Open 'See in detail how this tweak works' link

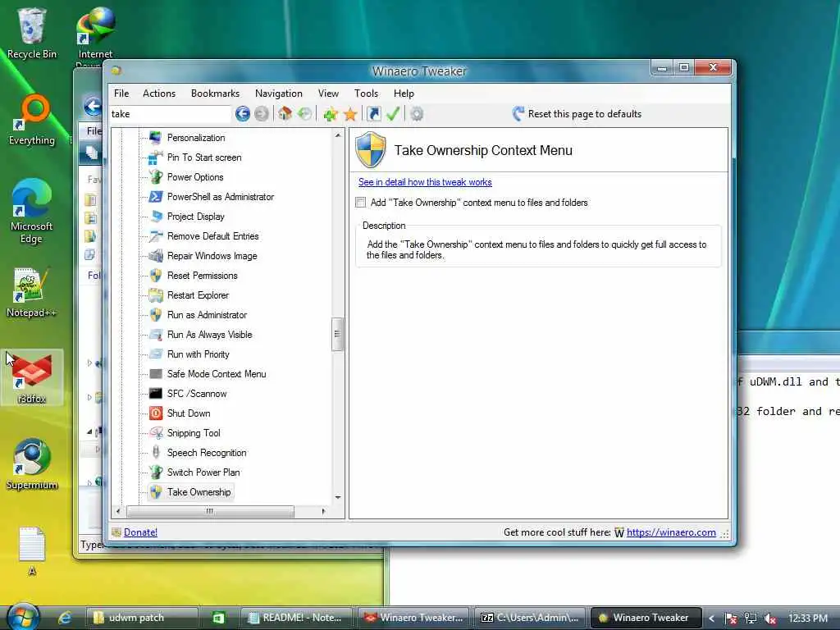pos(425,182)
